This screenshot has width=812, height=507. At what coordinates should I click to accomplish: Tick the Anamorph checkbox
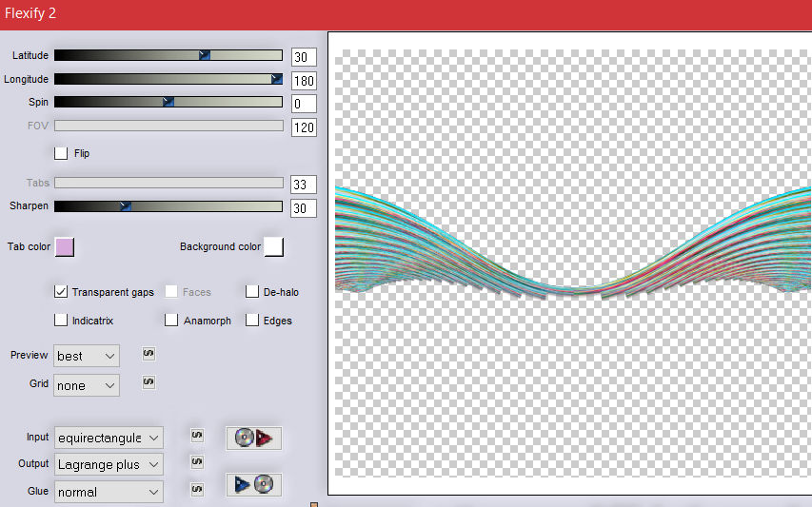171,321
